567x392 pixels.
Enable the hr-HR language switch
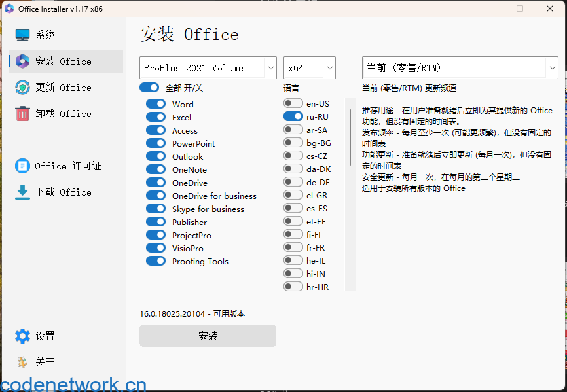click(x=293, y=287)
